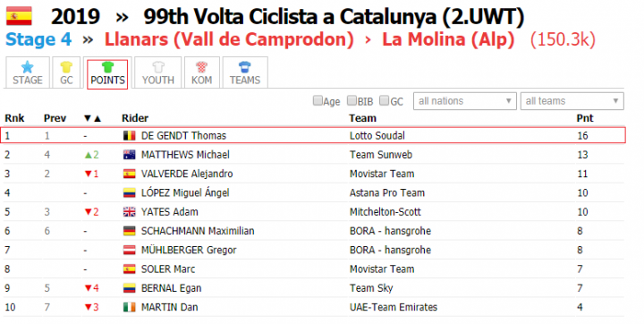
Task: Click the Irish flag next to Martin Dan
Action: point(130,307)
